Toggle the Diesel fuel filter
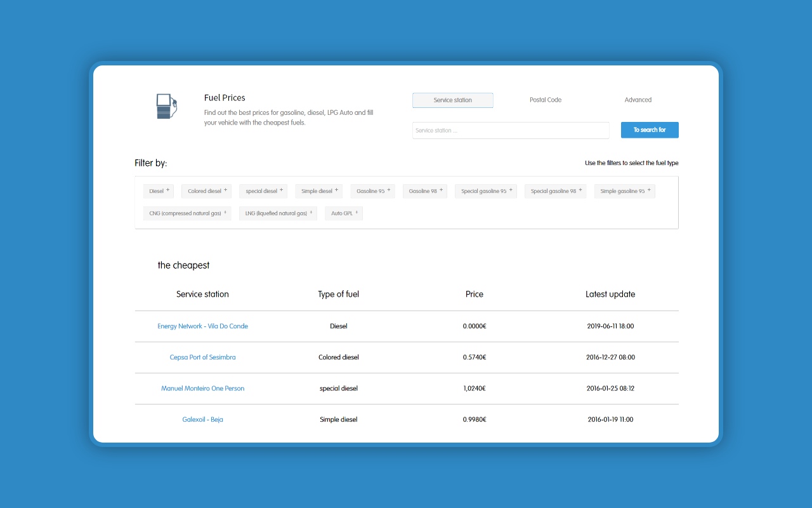 click(158, 191)
